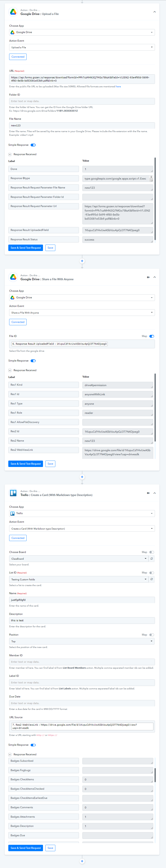The width and height of the screenshot is (166, 868).
Task: Click scrollbar of Share a File response list
Action: point(155,408)
